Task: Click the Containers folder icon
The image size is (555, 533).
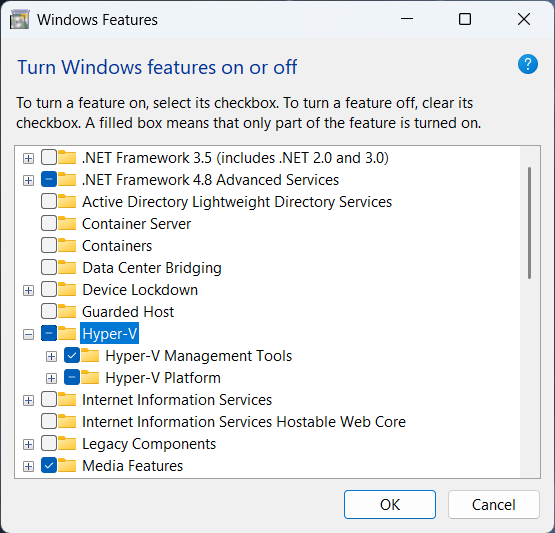Action: [x=67, y=245]
